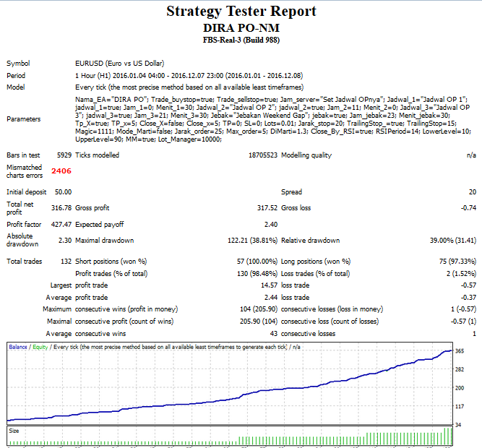Image resolution: width=482 pixels, height=448 pixels.
Task: Click the Strategy Tester Report title
Action: coord(241,12)
